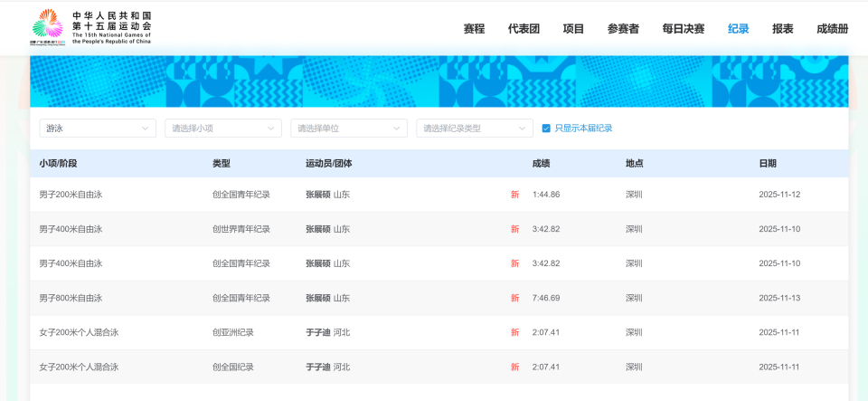This screenshot has height=401, width=868.
Task: Open the 报表 reports menu item
Action: [x=782, y=29]
